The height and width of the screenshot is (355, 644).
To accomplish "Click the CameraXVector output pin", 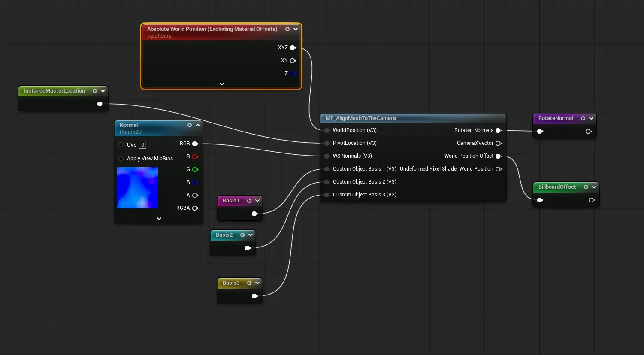I will pyautogui.click(x=499, y=143).
